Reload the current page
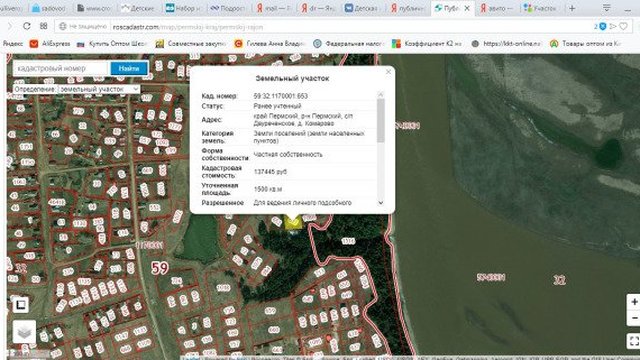Screen dimensions: 640x360 [x=27, y=26]
